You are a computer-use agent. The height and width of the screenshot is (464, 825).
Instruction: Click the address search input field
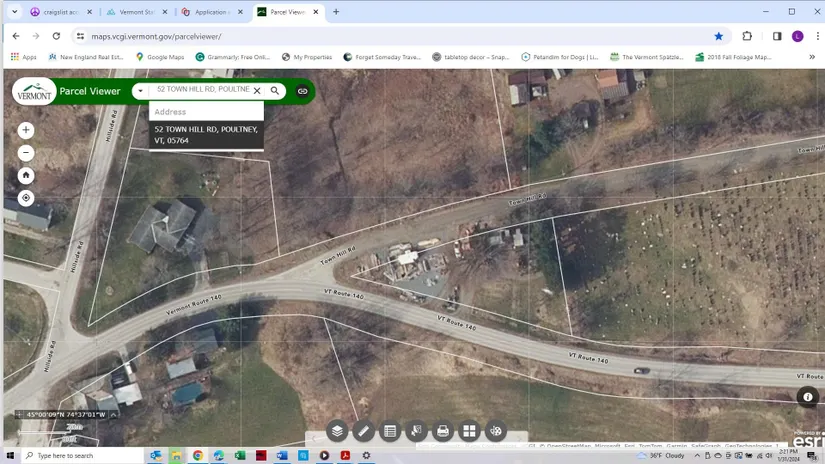[x=200, y=90]
